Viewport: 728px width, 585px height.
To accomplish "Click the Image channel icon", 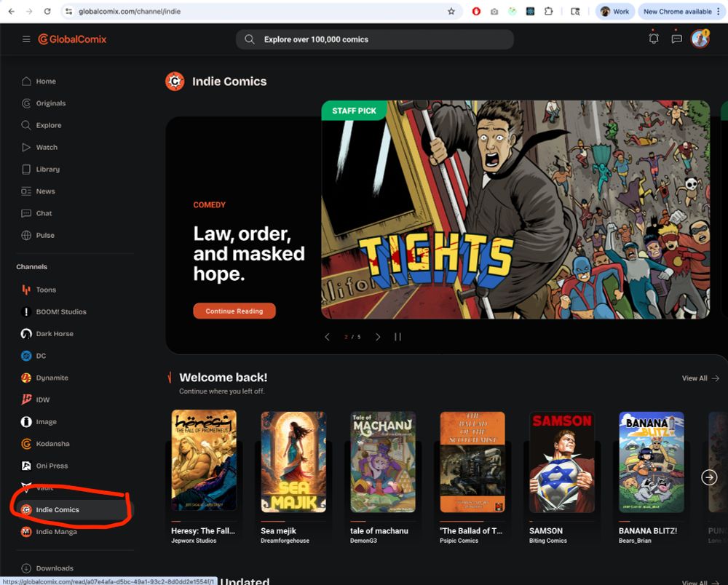I will point(26,422).
